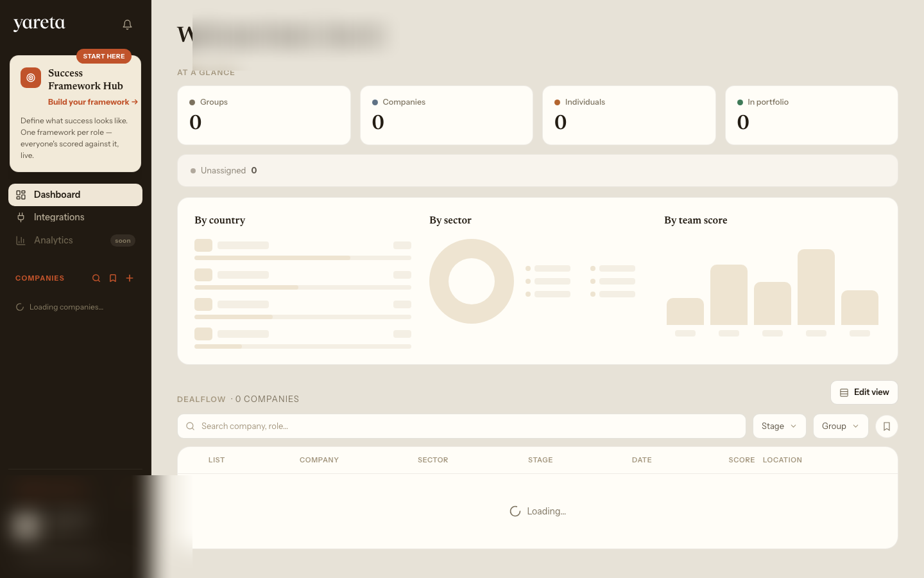Click the Dashboard grid icon
This screenshot has width=924, height=578.
[x=21, y=195]
